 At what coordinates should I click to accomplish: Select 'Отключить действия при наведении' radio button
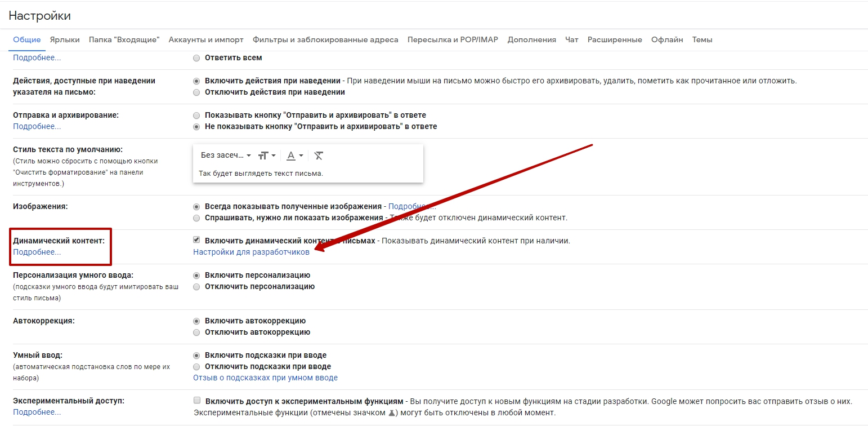196,92
